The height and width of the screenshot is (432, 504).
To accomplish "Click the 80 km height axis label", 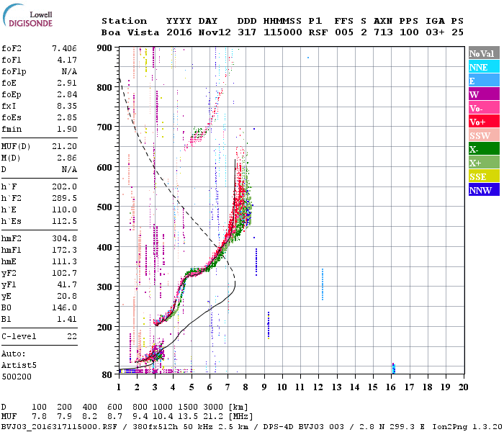I will tap(107, 375).
